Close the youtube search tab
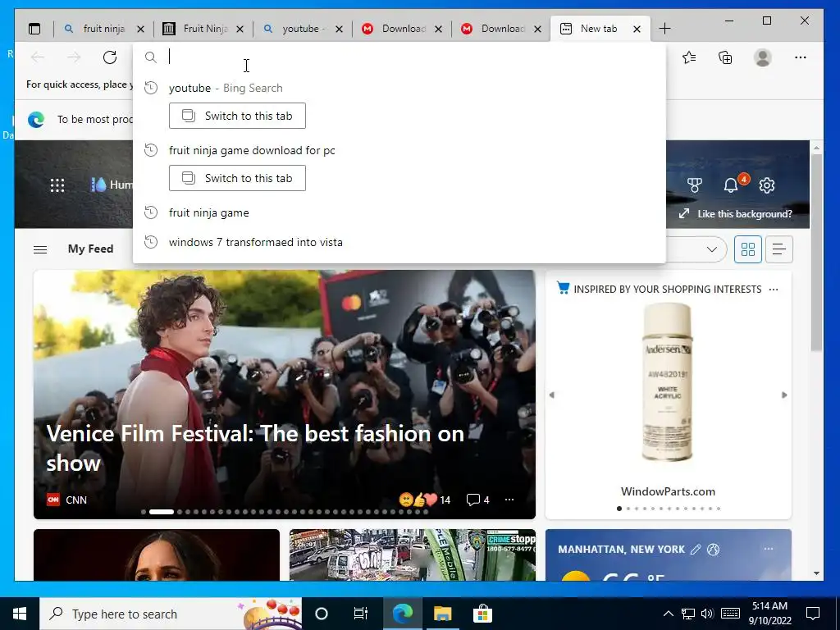 coord(339,30)
